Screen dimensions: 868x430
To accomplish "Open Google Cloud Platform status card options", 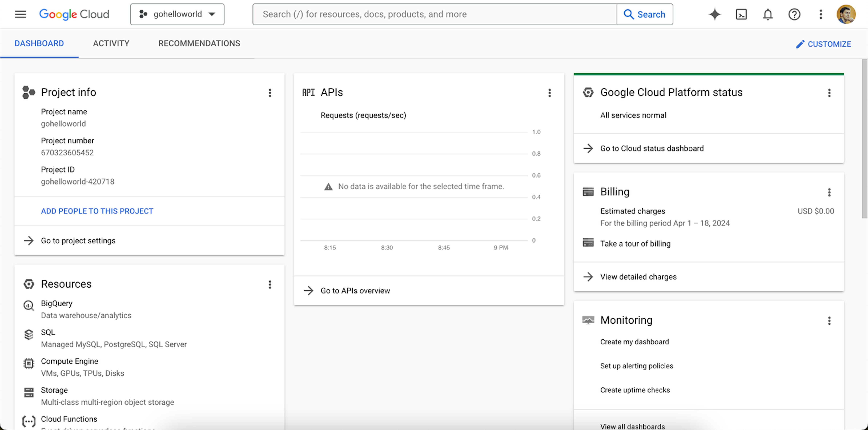I will point(829,93).
